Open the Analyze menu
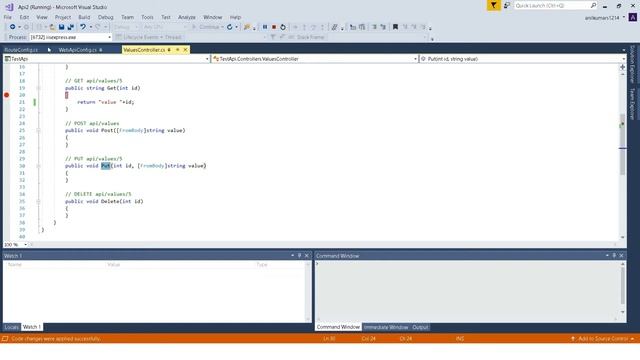This screenshot has height=360, width=640. tap(187, 17)
